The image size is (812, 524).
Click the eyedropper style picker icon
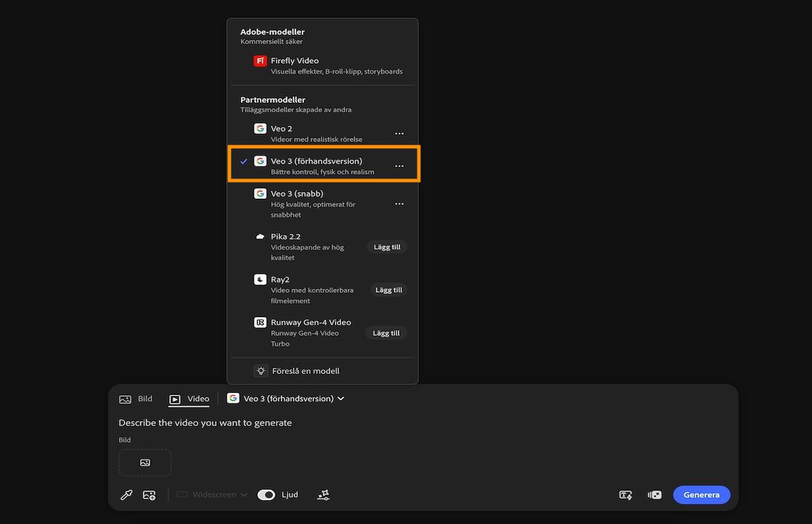126,495
